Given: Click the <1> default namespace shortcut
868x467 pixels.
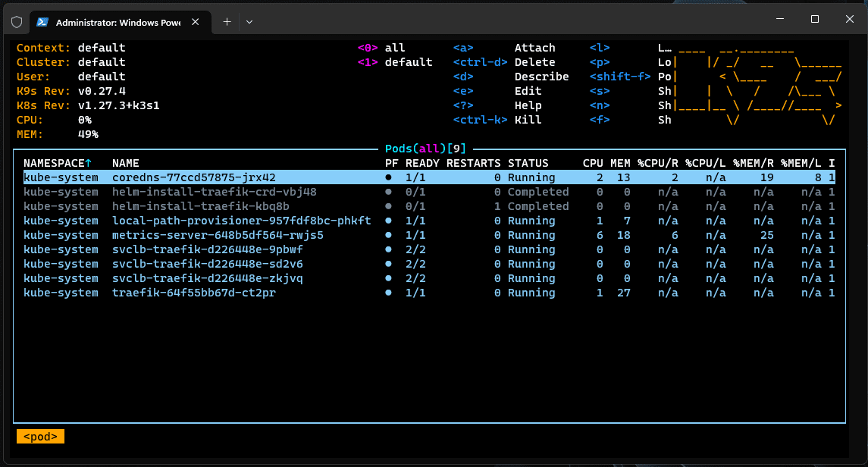Looking at the screenshot, I should click(x=394, y=62).
